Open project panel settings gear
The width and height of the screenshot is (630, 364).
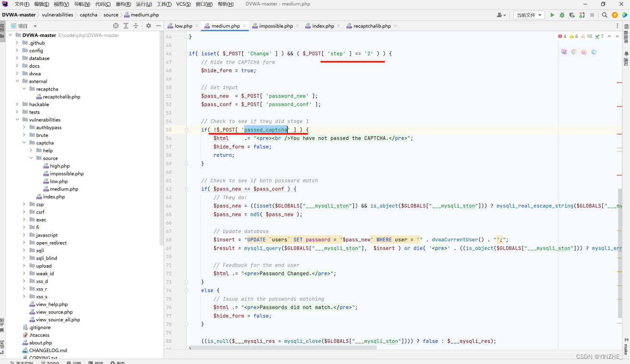click(148, 26)
